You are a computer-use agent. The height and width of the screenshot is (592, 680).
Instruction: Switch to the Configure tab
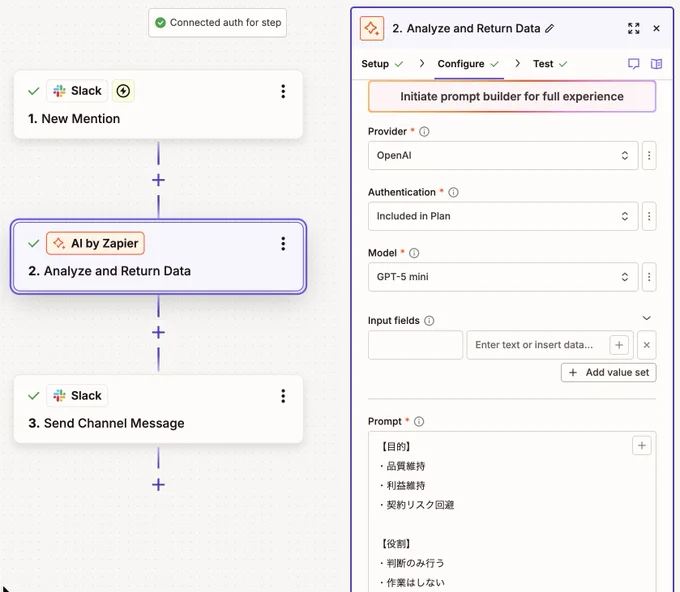coord(468,64)
